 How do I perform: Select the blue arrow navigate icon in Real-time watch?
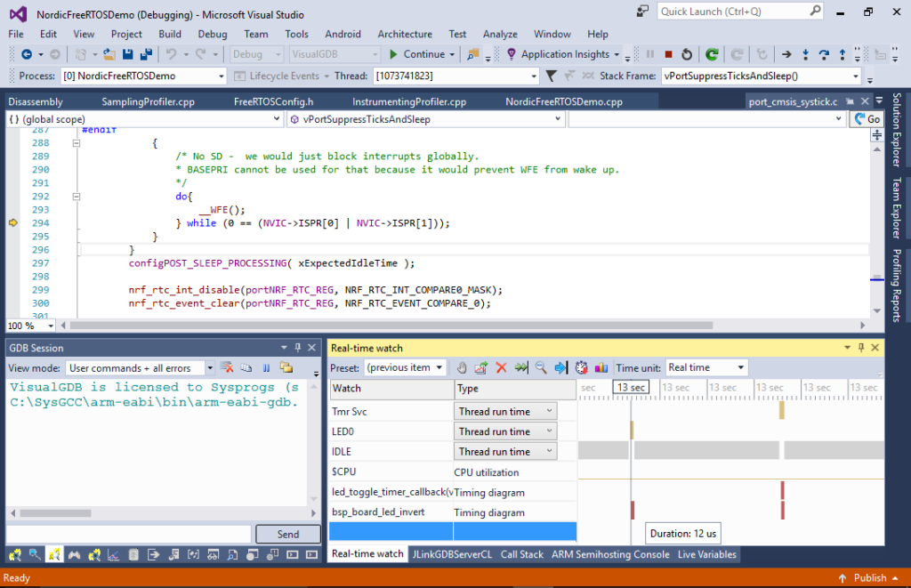click(561, 367)
